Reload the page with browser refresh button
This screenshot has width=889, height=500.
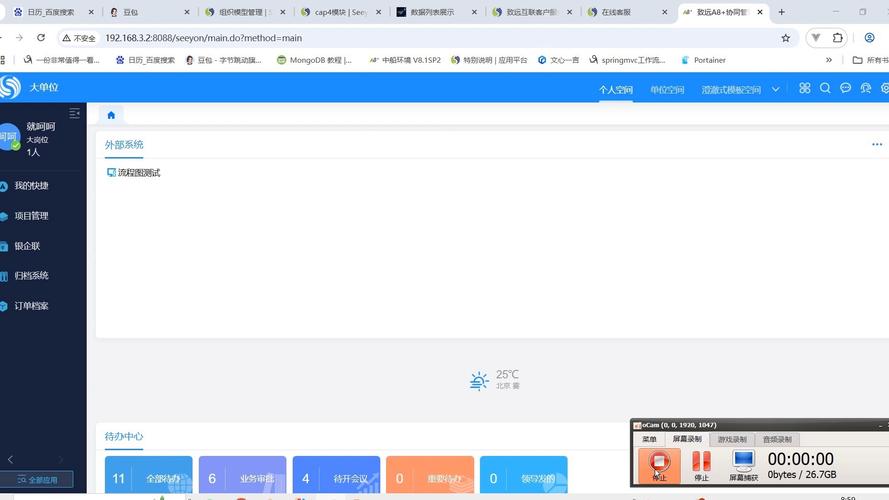[x=41, y=37]
